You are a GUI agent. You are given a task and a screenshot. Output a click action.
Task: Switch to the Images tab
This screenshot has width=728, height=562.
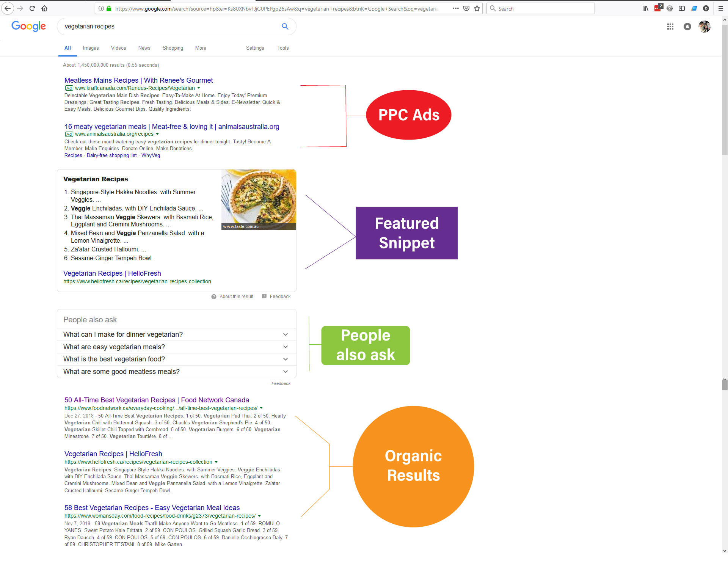tap(91, 48)
